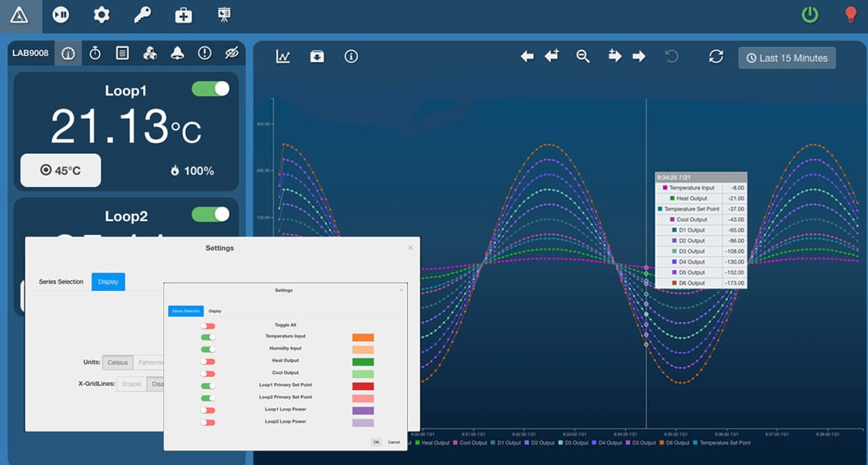Open the list document icon

[123, 53]
